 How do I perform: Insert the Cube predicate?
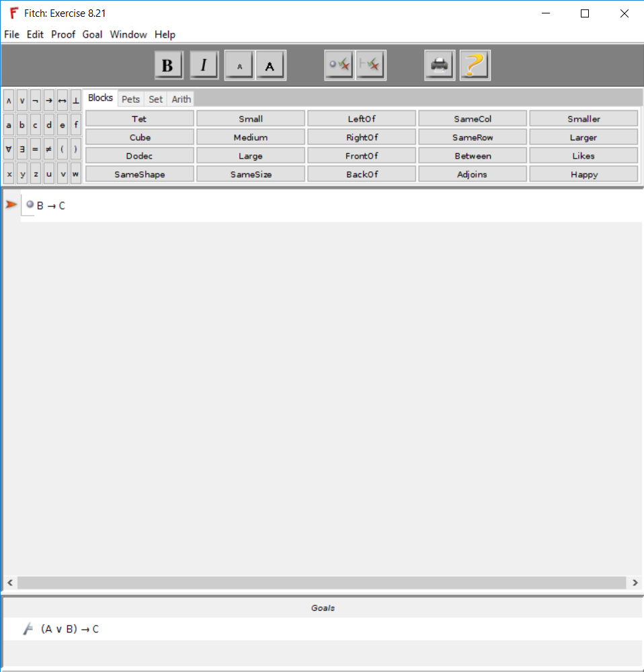coord(139,137)
